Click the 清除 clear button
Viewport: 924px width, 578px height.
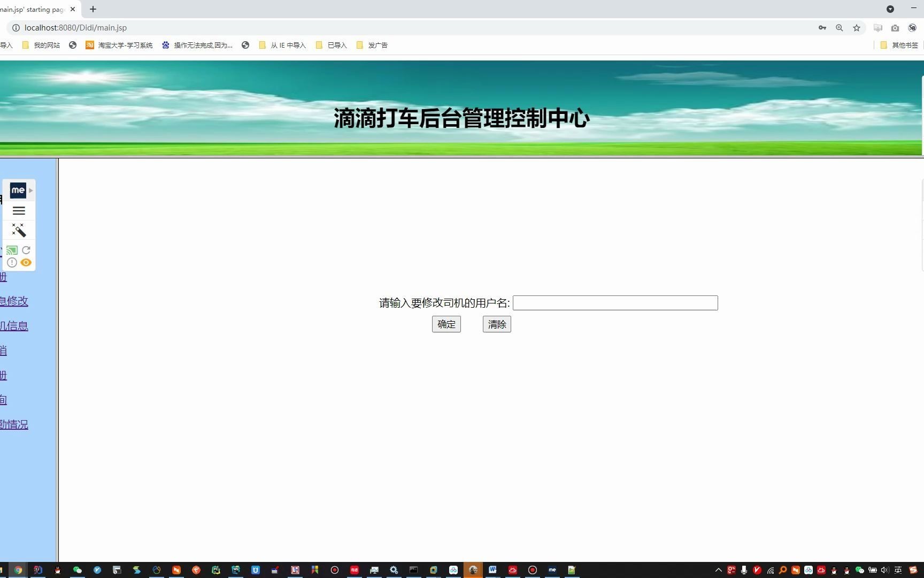click(x=497, y=324)
